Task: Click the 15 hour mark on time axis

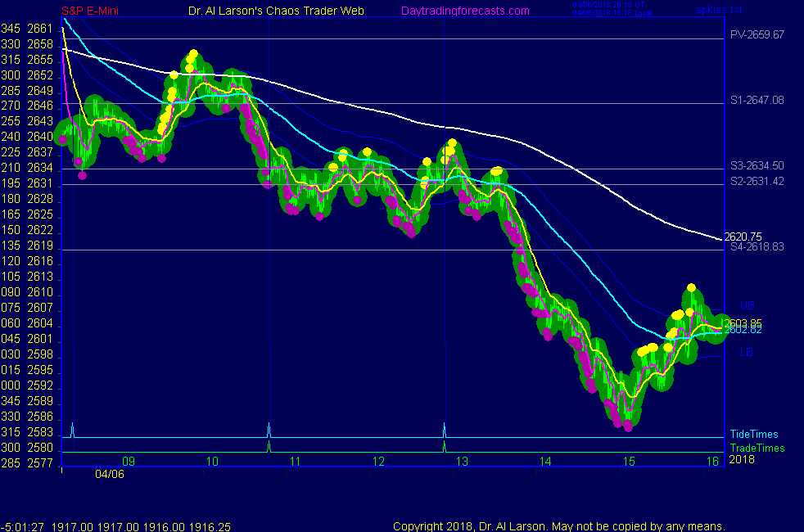Action: [x=629, y=462]
